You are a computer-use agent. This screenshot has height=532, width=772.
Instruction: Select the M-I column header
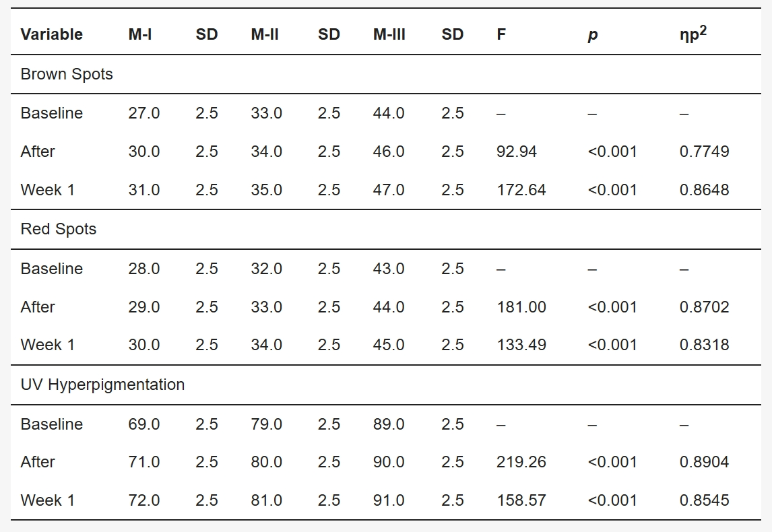pyautogui.click(x=140, y=34)
